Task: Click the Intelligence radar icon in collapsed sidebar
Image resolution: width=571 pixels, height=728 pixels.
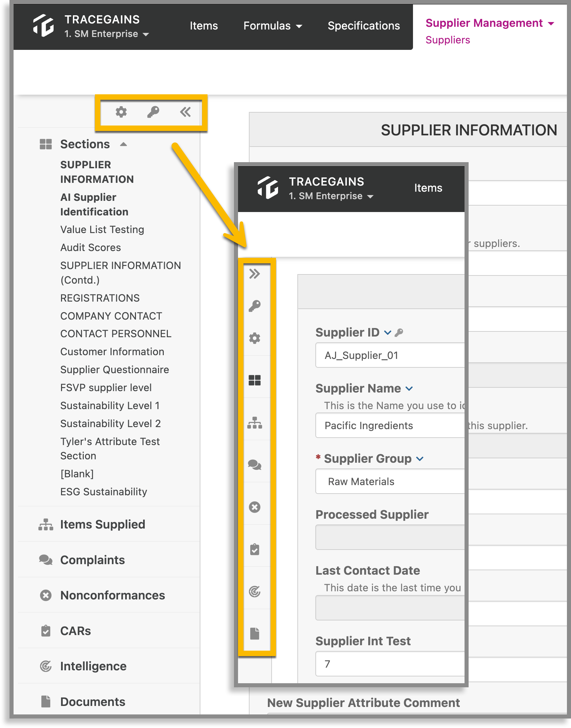Action: pos(255,592)
